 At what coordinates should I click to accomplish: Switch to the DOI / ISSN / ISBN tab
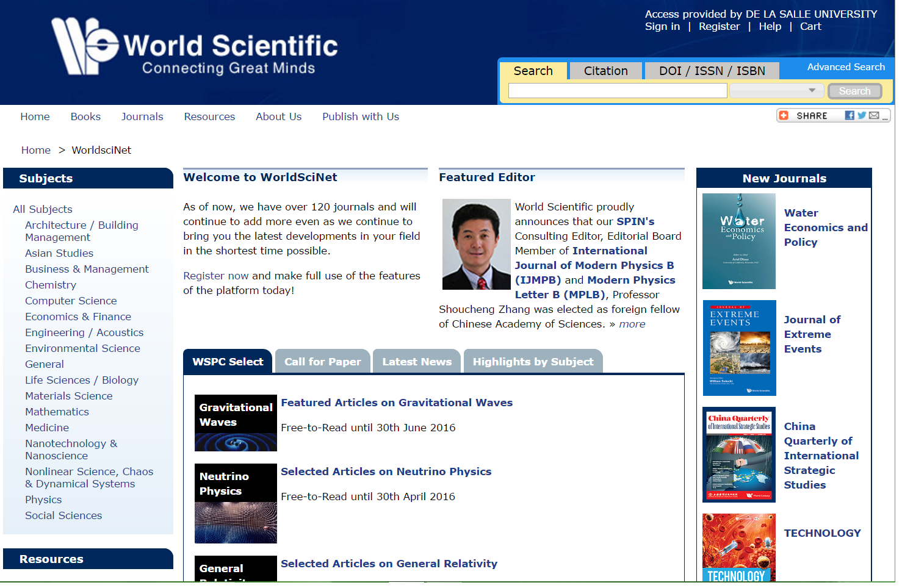[712, 71]
